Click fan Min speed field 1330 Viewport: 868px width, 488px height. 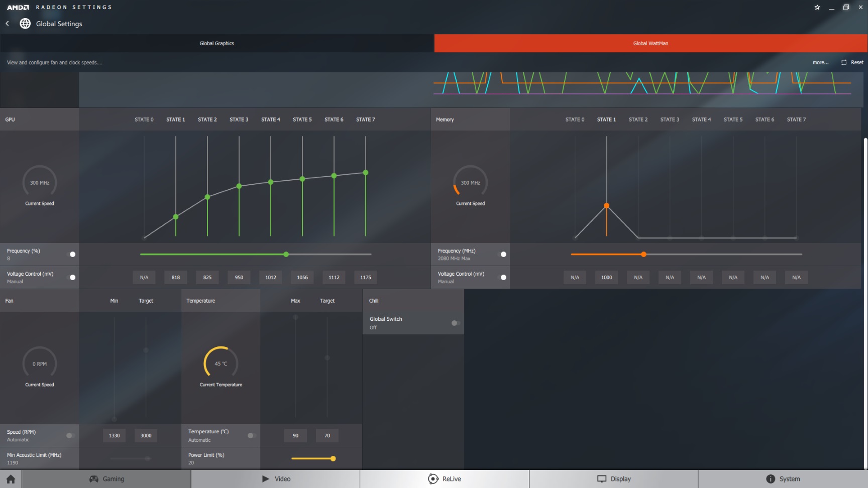click(x=115, y=435)
